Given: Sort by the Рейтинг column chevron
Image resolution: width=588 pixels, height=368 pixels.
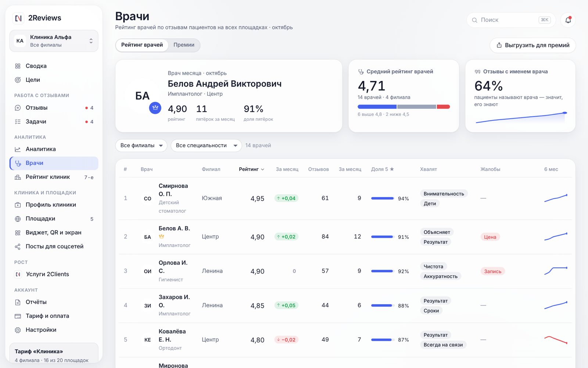Looking at the screenshot, I should pyautogui.click(x=262, y=170).
